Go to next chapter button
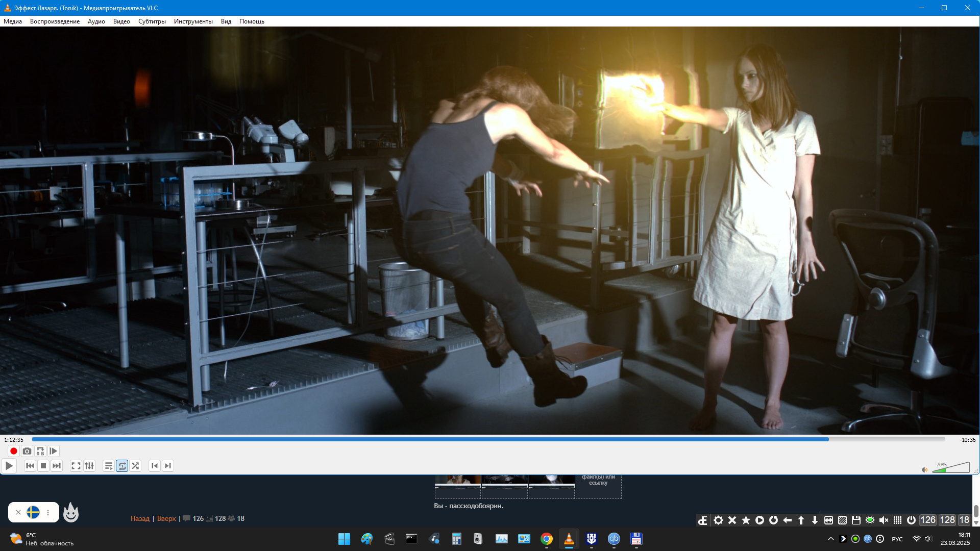Screen dimensions: 980x551 pos(168,466)
